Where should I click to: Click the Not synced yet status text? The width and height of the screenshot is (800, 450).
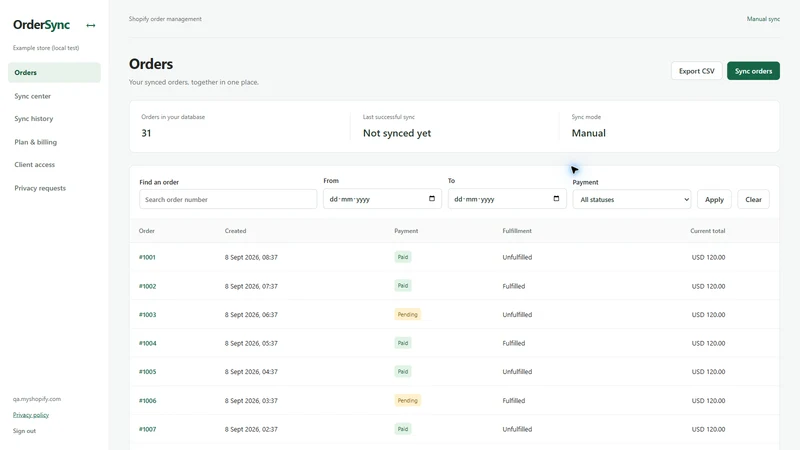click(x=397, y=133)
